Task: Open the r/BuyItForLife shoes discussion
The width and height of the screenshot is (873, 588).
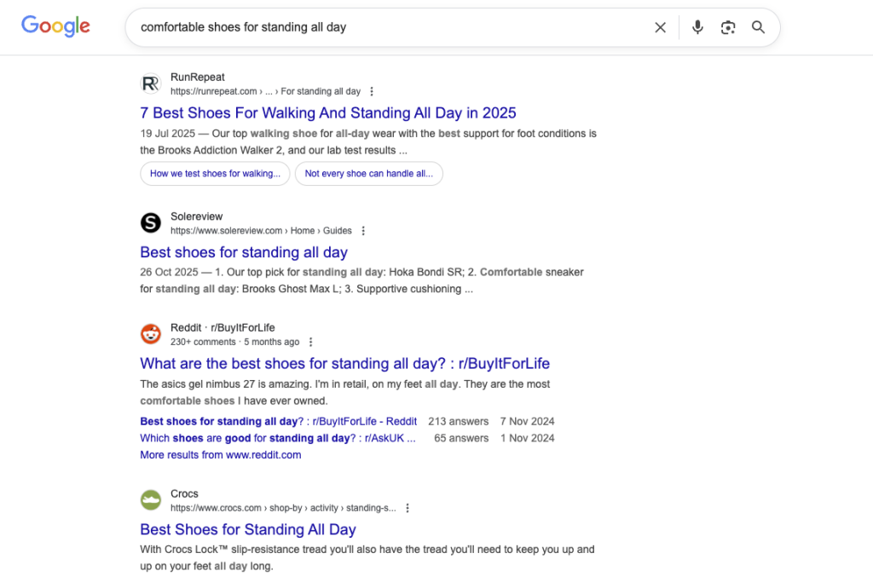Action: [x=344, y=363]
